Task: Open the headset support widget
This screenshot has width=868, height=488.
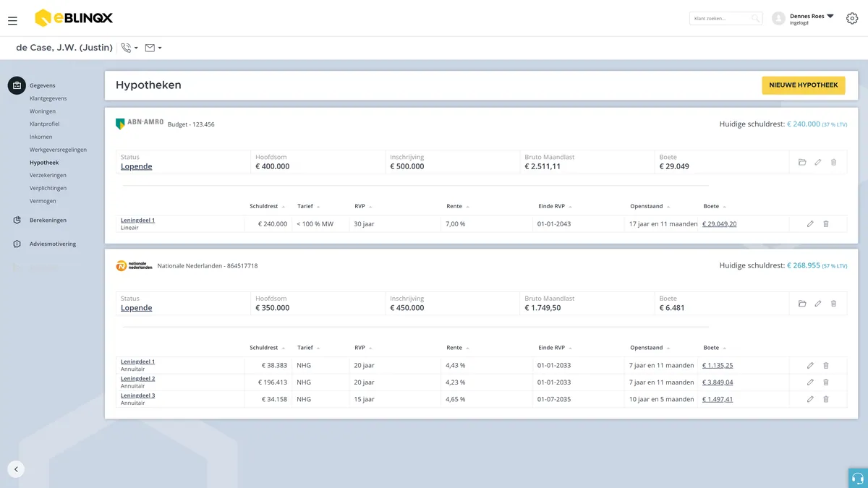Action: 858,478
